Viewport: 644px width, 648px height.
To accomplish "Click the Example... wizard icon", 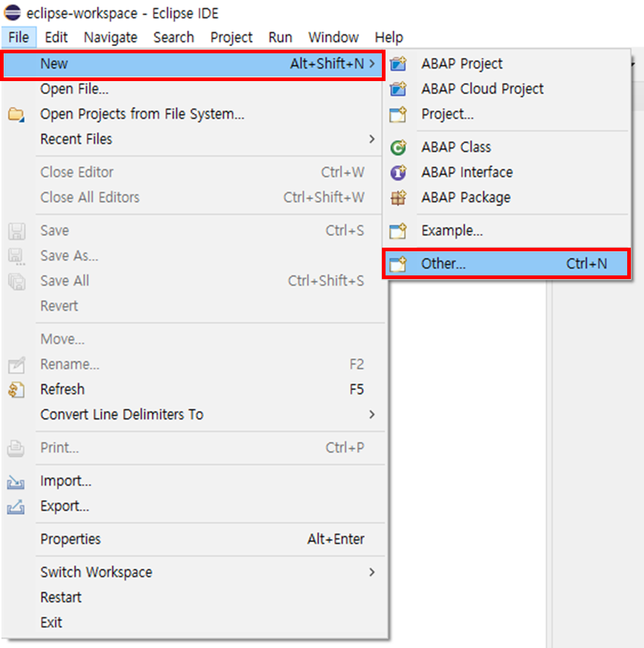I will tap(398, 231).
